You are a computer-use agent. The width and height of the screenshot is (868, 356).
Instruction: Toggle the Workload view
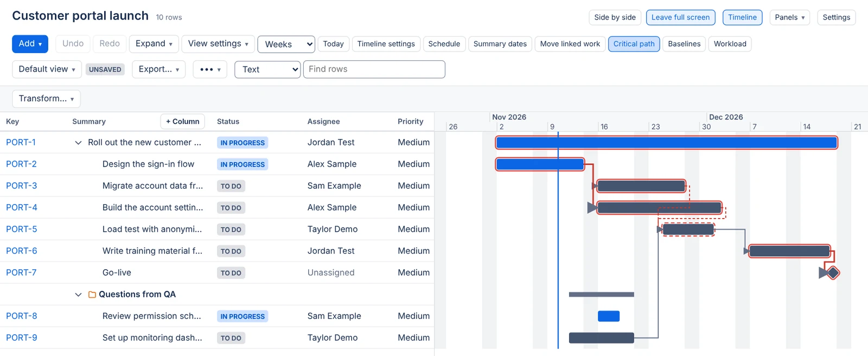click(x=730, y=44)
